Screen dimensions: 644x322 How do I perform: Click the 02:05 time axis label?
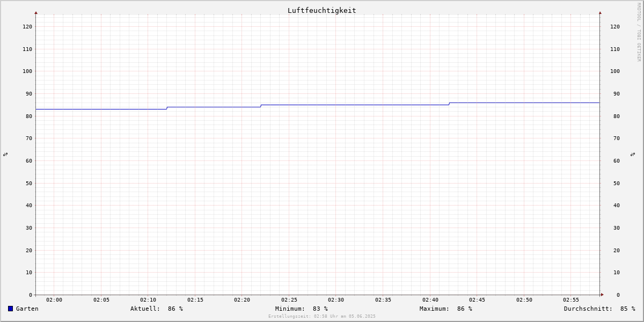(101, 300)
